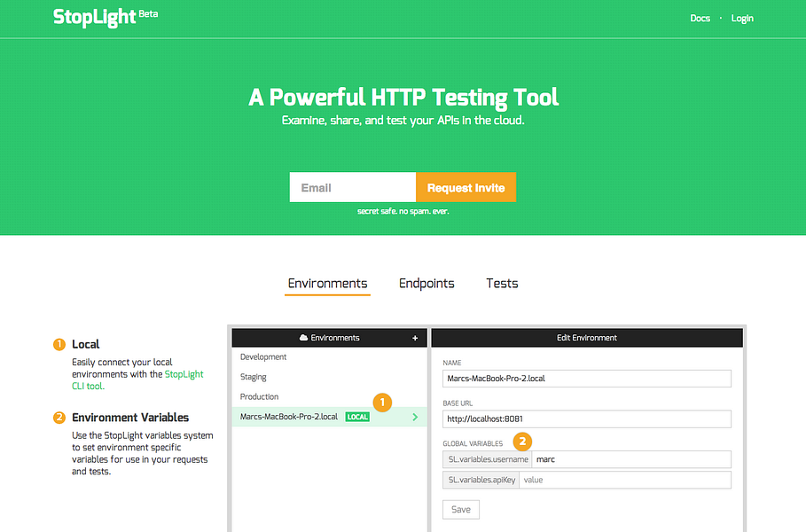The height and width of the screenshot is (532, 806).
Task: Edit SL.variables.username value marc
Action: 631,459
